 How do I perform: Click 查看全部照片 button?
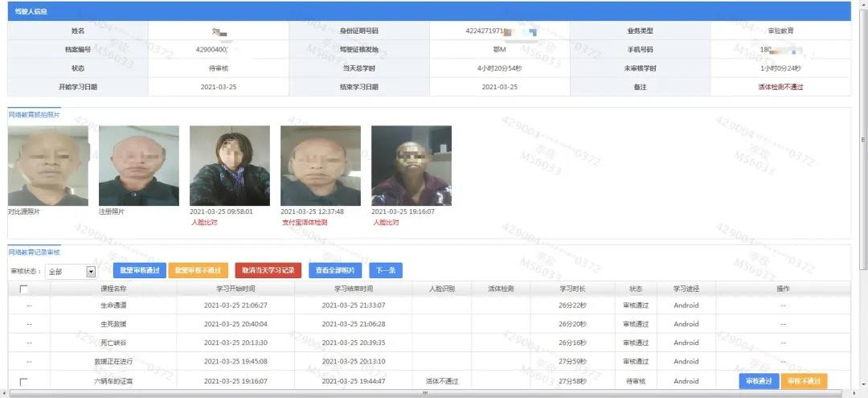point(335,271)
